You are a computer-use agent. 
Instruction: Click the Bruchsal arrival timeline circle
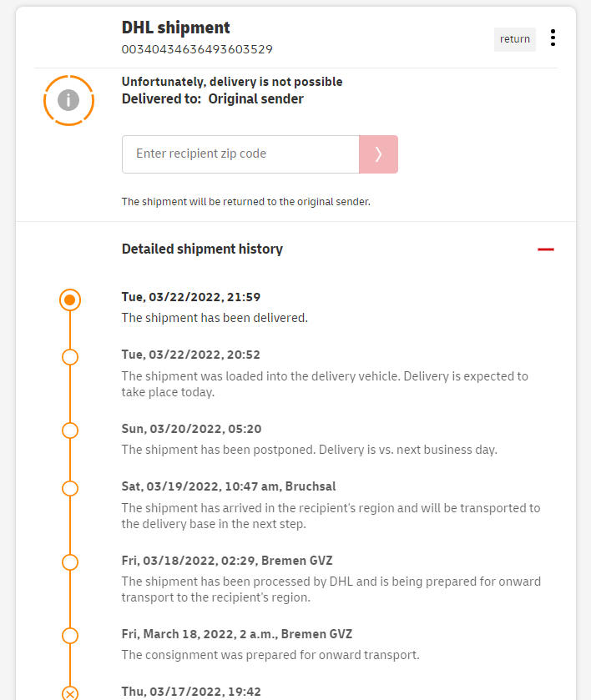70,488
